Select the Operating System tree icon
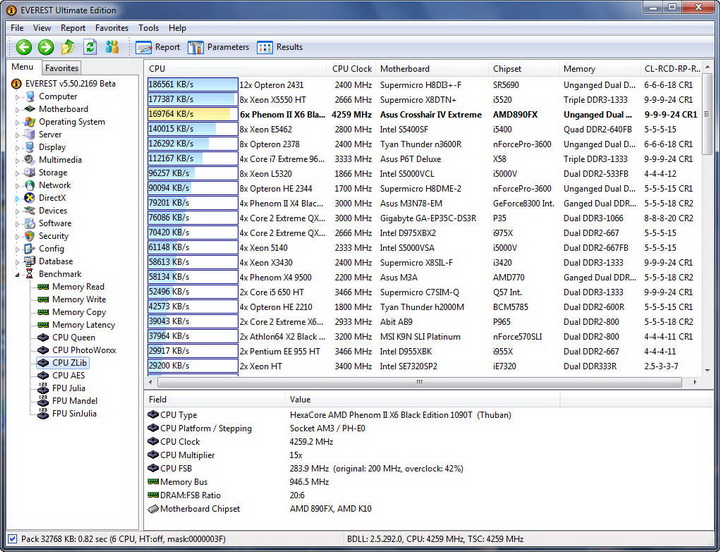 click(30, 122)
